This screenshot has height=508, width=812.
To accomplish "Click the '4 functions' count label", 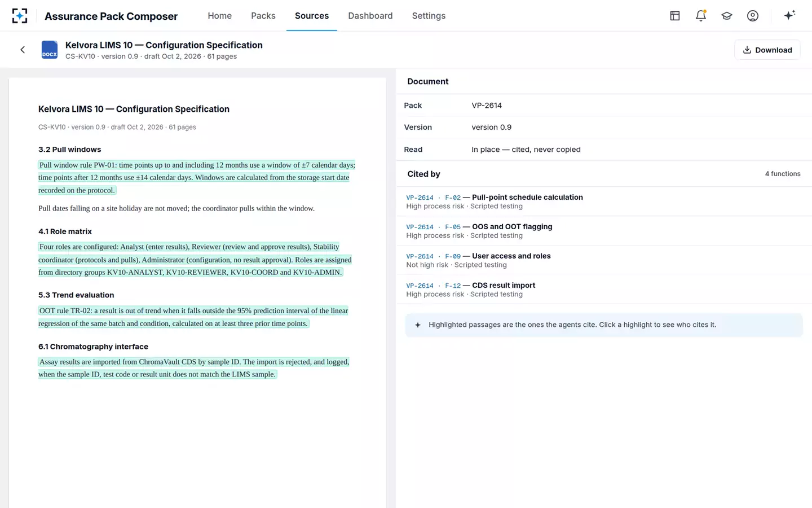I will (x=783, y=174).
